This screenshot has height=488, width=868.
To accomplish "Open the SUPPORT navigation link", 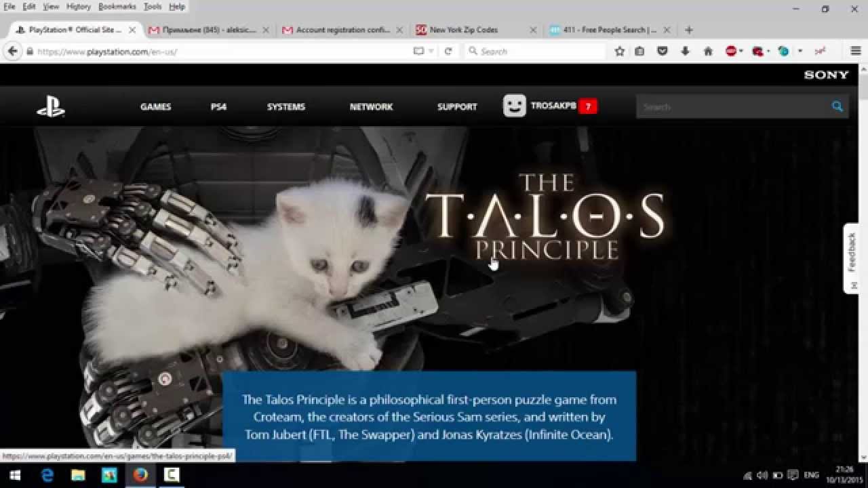I will 457,106.
